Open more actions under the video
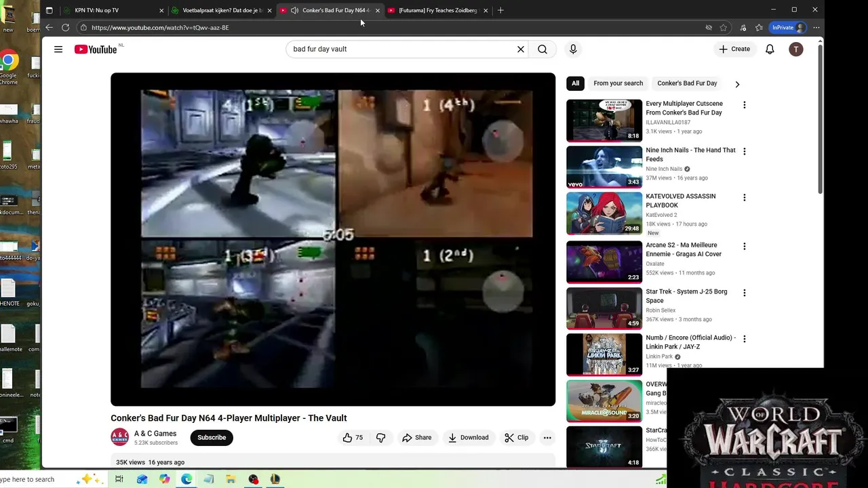Viewport: 868px width, 488px height. [x=547, y=438]
